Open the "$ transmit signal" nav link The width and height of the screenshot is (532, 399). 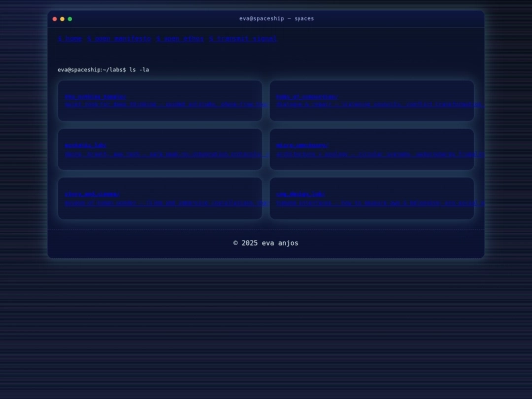[243, 39]
